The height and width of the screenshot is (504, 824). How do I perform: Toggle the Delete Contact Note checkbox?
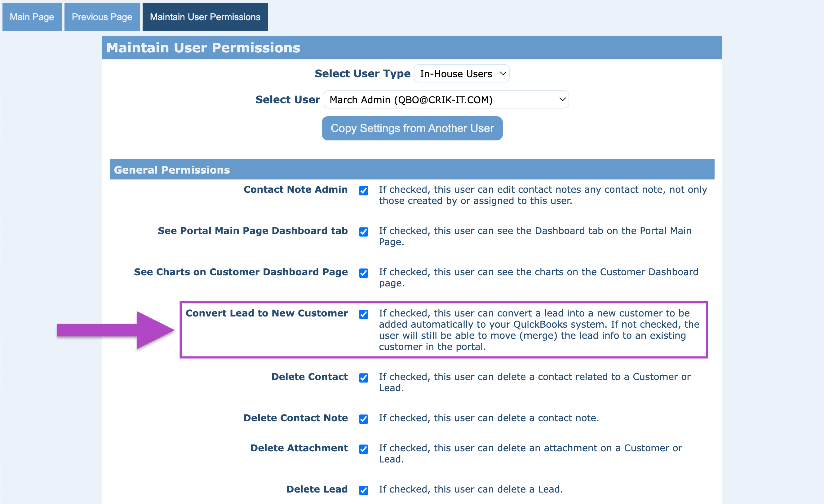pos(364,419)
